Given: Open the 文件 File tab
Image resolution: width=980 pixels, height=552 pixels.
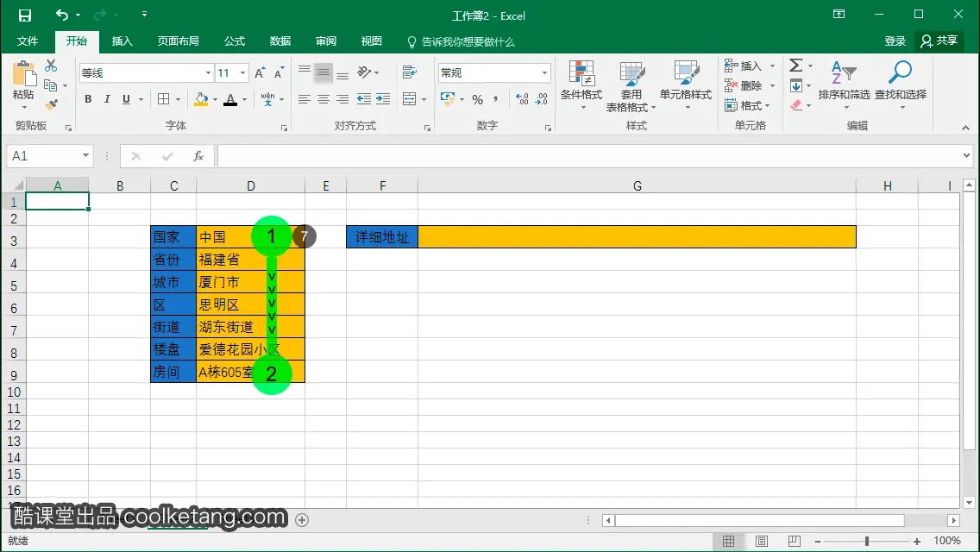Looking at the screenshot, I should pos(28,41).
